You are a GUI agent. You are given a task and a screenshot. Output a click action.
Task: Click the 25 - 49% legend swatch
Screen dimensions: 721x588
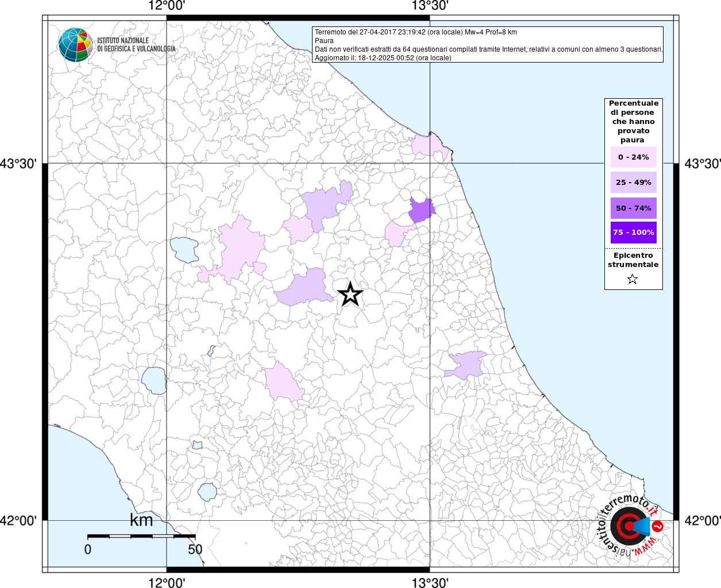click(x=633, y=183)
